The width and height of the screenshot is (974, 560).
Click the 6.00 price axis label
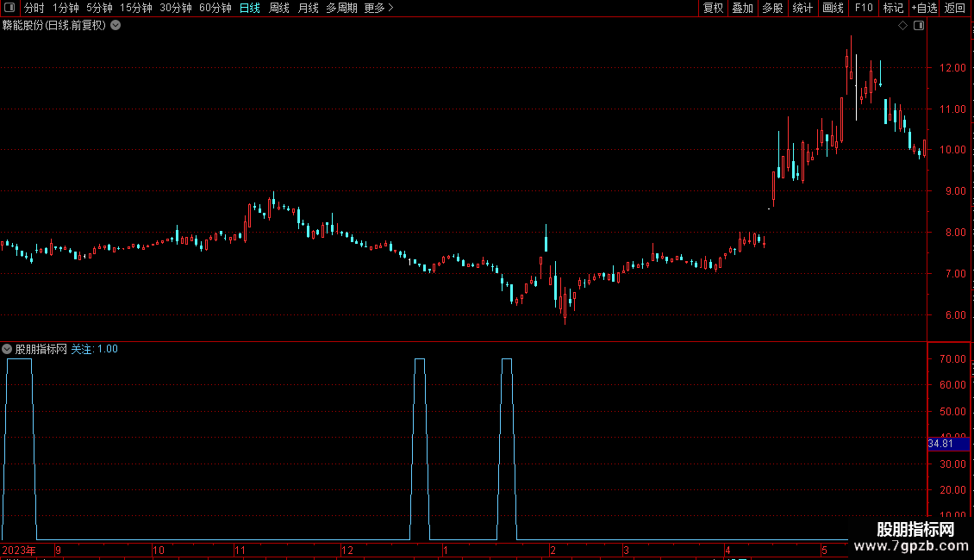coord(955,315)
